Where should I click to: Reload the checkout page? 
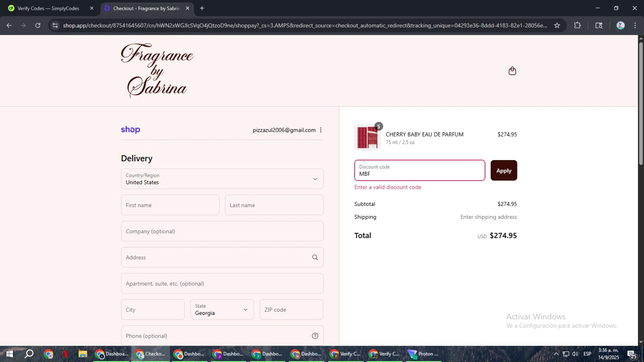38,25
